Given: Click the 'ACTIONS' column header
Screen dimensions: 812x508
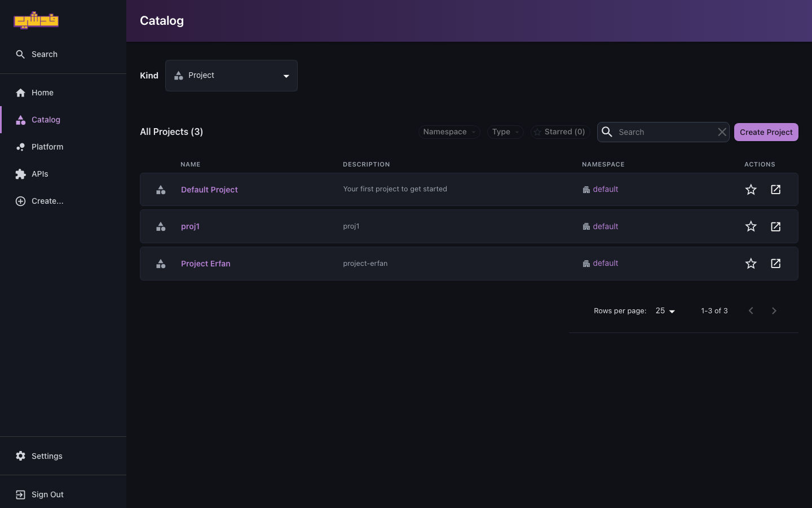Looking at the screenshot, I should [x=760, y=164].
